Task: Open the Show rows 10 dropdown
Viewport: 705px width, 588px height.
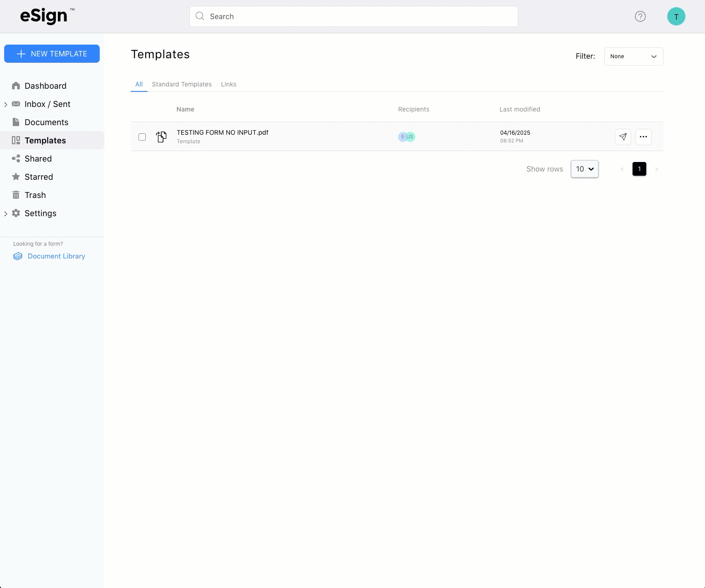Action: click(x=585, y=169)
